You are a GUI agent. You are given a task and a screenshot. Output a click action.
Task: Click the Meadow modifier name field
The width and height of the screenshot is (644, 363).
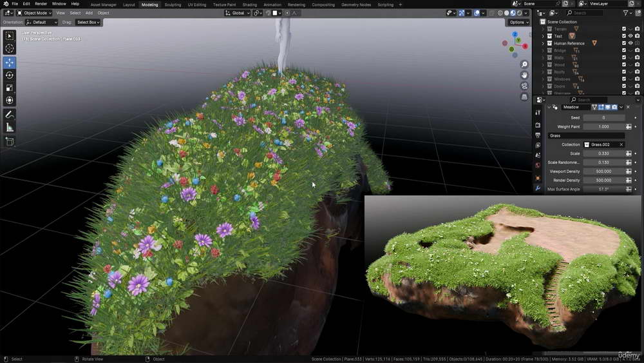575,107
